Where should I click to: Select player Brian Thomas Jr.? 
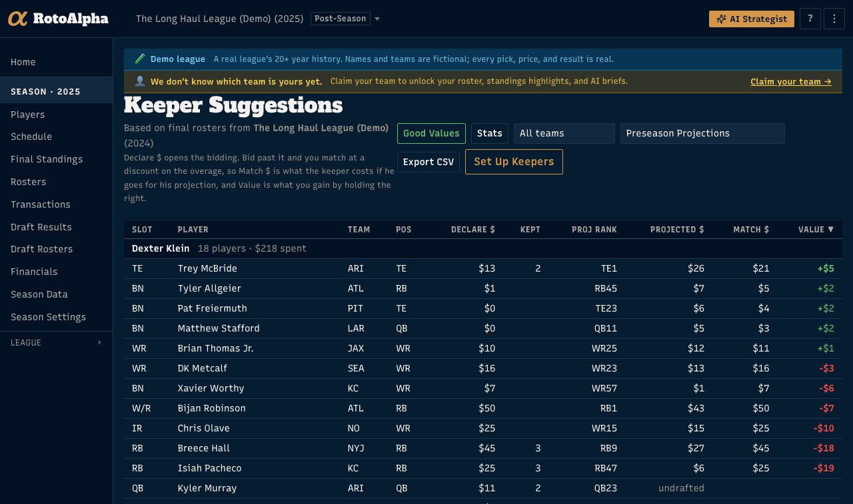coord(216,348)
